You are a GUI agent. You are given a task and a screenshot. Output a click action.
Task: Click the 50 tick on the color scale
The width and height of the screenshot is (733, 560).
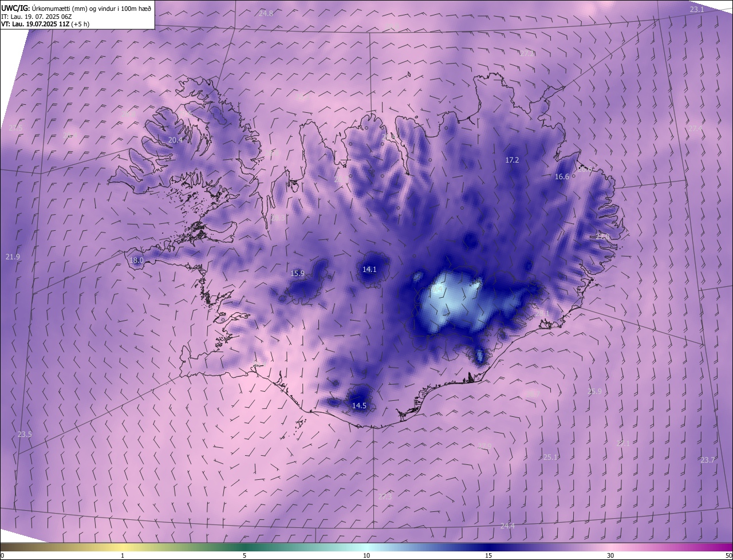[728, 555]
